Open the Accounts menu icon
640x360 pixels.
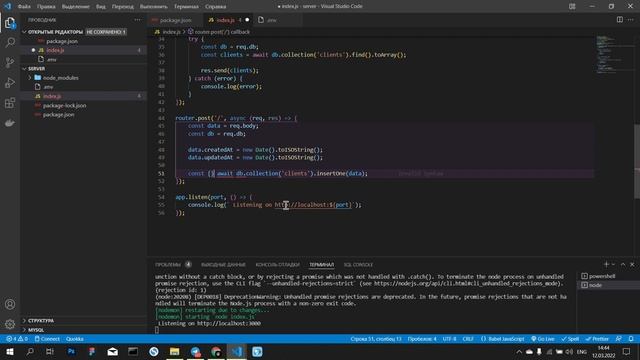tap(10, 304)
